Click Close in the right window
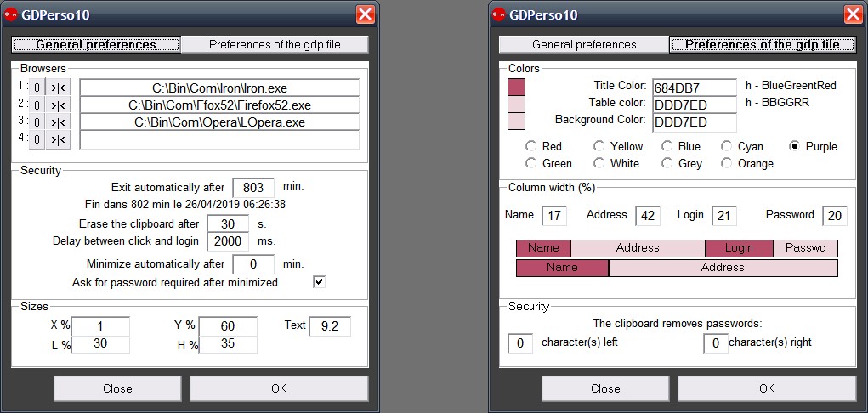The width and height of the screenshot is (868, 413). pyautogui.click(x=605, y=388)
